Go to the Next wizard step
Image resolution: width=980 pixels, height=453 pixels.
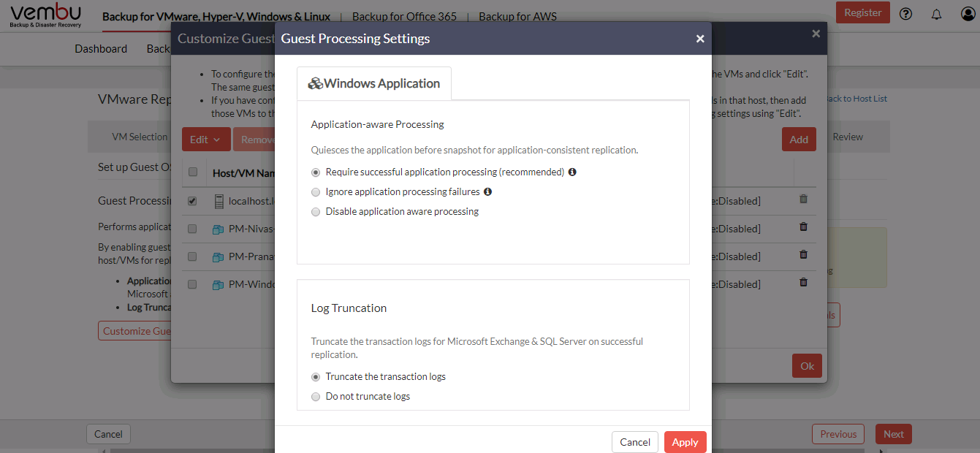point(894,434)
